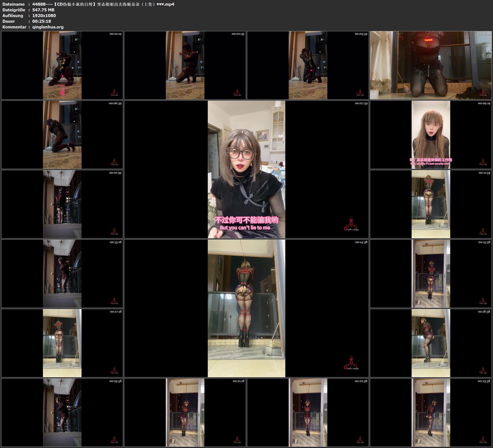Click the 00:18:38 timestamp label

point(484,312)
